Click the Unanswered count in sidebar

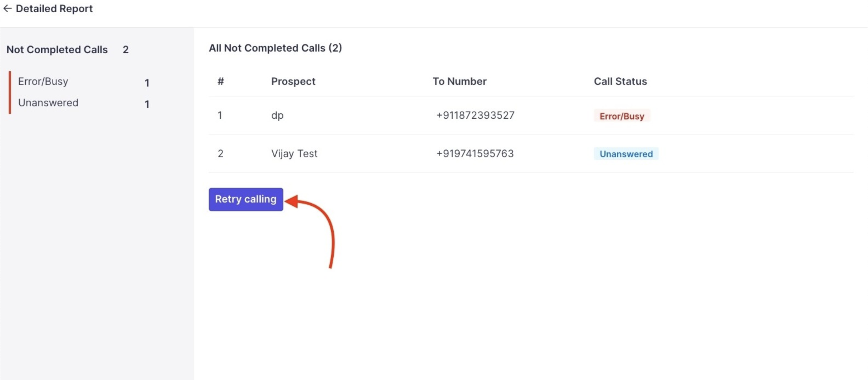[x=147, y=104]
